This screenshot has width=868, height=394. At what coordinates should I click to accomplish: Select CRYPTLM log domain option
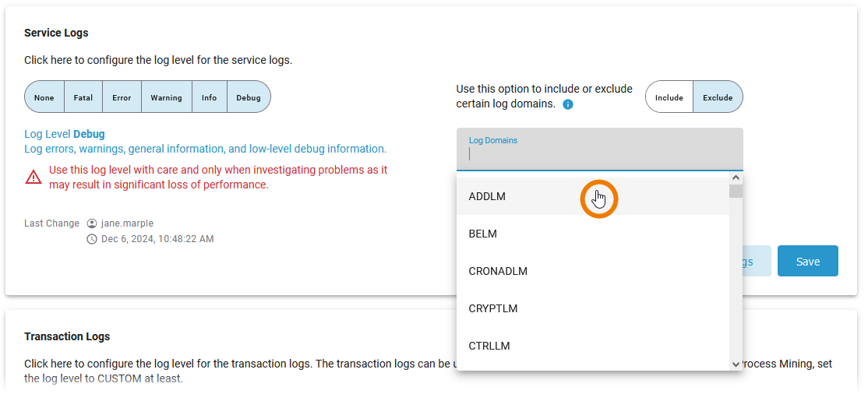point(493,308)
